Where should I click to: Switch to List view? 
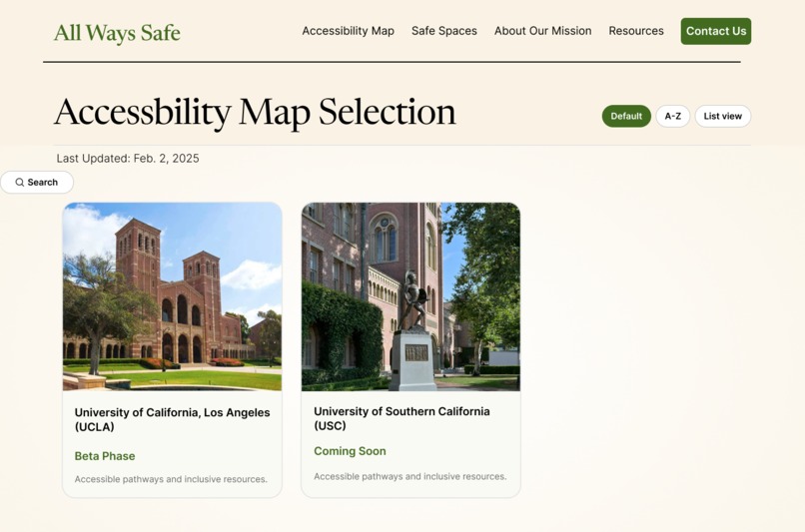(x=722, y=116)
